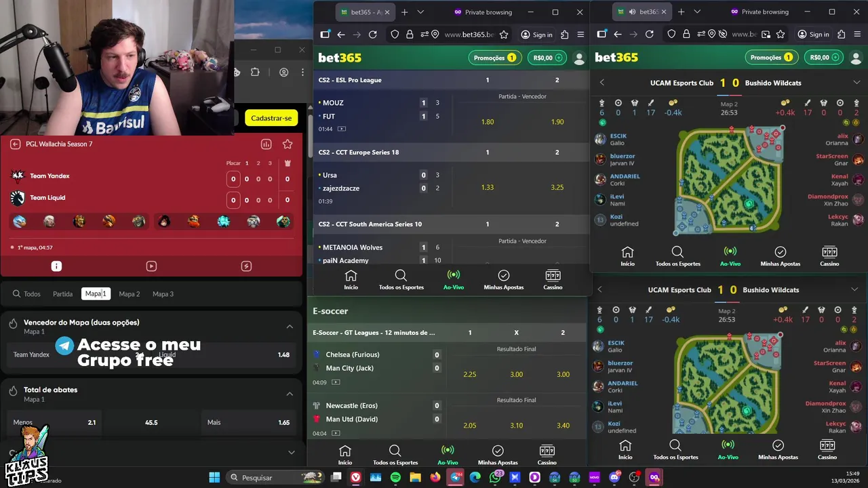Image resolution: width=868 pixels, height=488 pixels.
Task: Toggle picture-in-picture icon in right browser address bar
Action: [x=766, y=35]
